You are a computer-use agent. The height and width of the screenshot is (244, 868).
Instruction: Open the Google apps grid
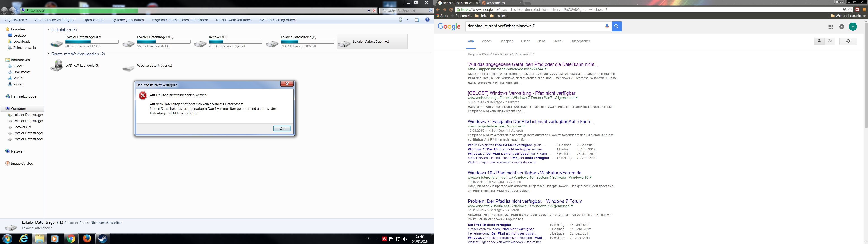[x=830, y=27]
